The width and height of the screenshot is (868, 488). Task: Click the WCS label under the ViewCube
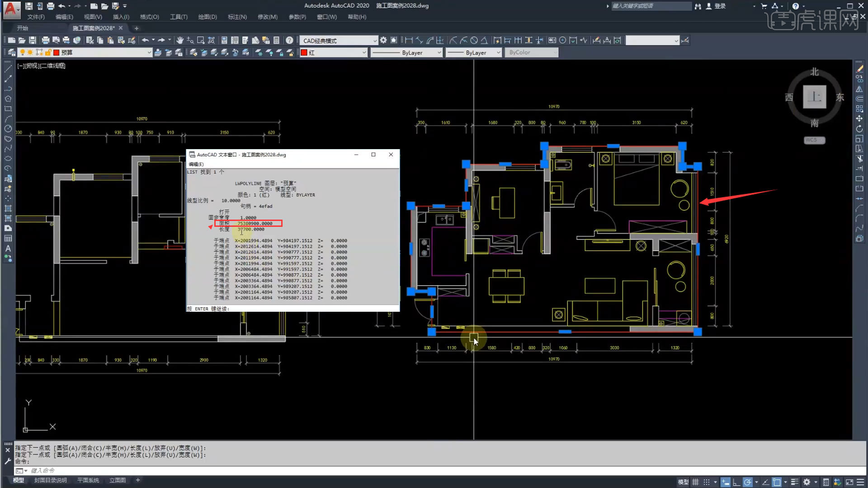coord(815,140)
